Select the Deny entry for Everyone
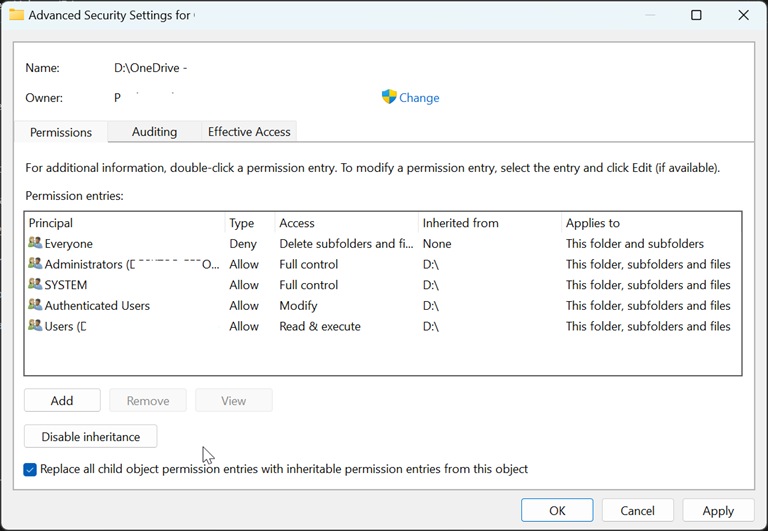The height and width of the screenshot is (531, 768). [x=243, y=244]
